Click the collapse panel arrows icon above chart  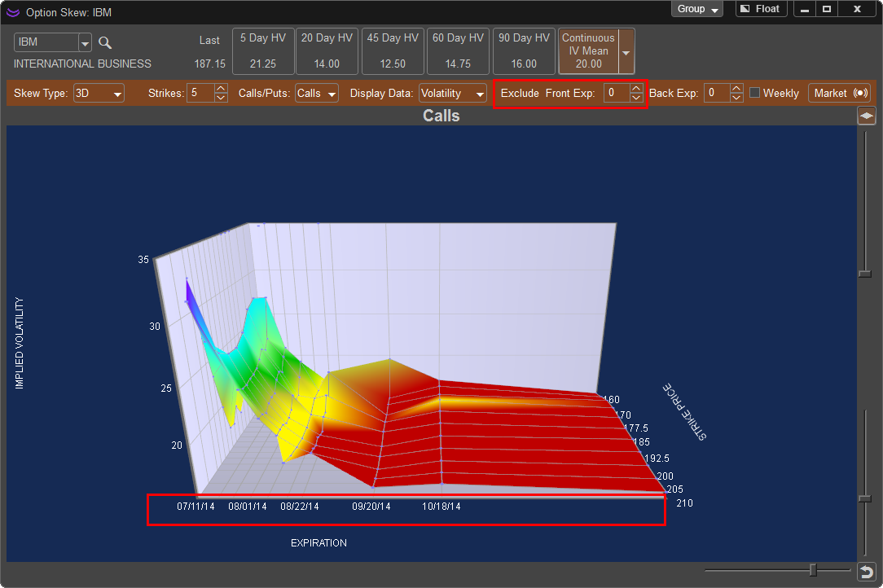(866, 116)
